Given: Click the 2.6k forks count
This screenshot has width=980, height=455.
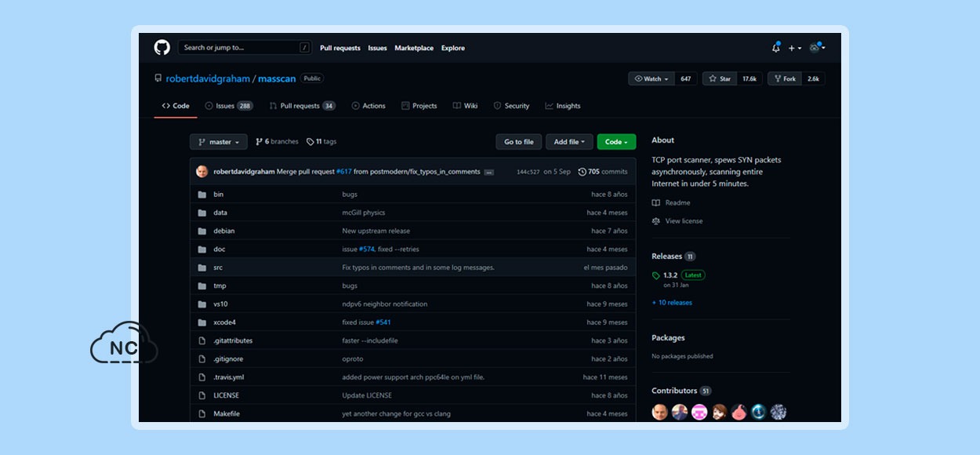Looking at the screenshot, I should coord(813,78).
